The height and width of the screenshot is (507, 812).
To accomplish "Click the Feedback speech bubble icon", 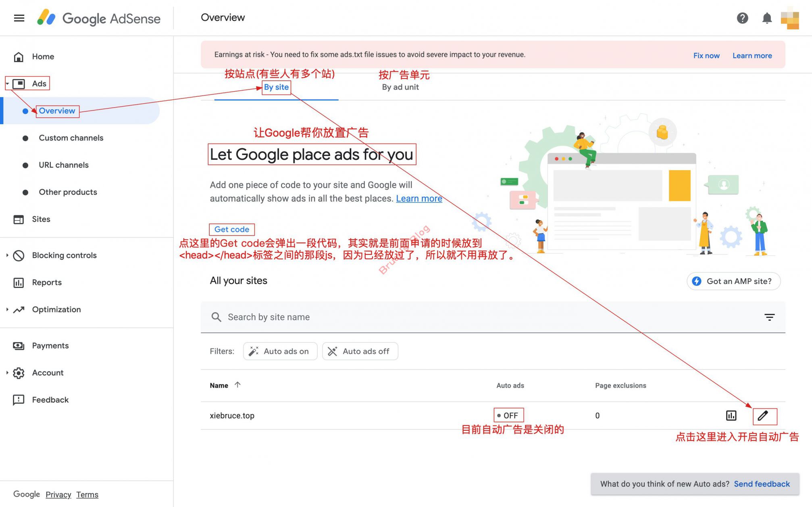I will 19,400.
